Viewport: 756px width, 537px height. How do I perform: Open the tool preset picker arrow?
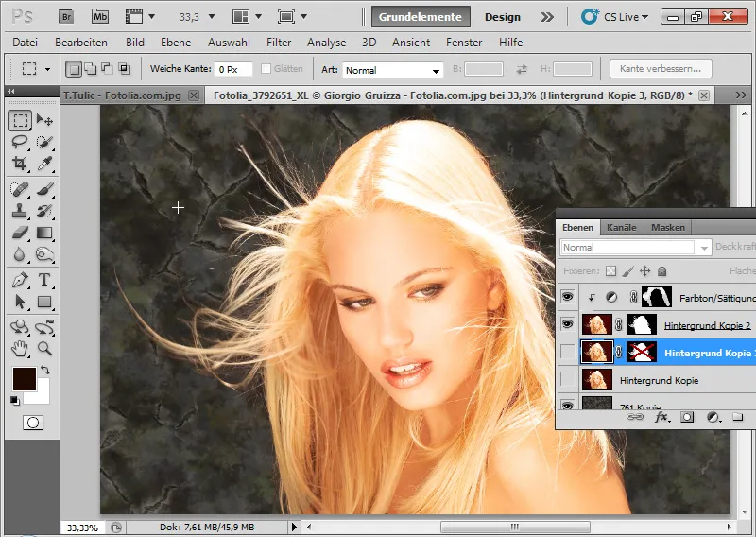47,69
